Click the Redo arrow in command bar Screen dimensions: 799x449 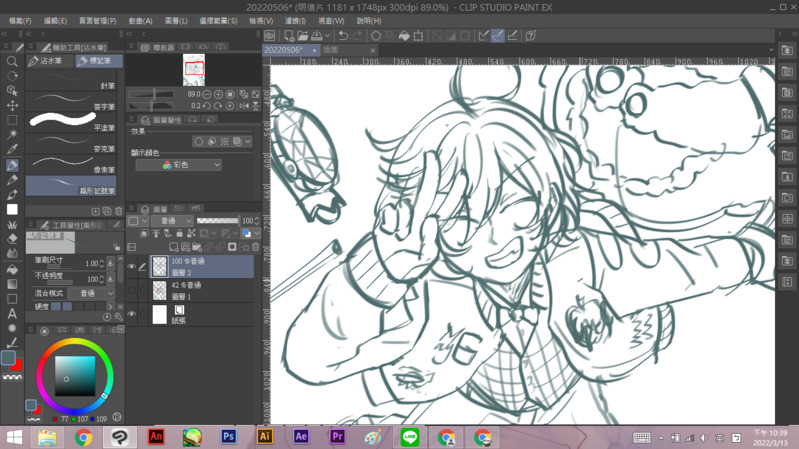357,36
